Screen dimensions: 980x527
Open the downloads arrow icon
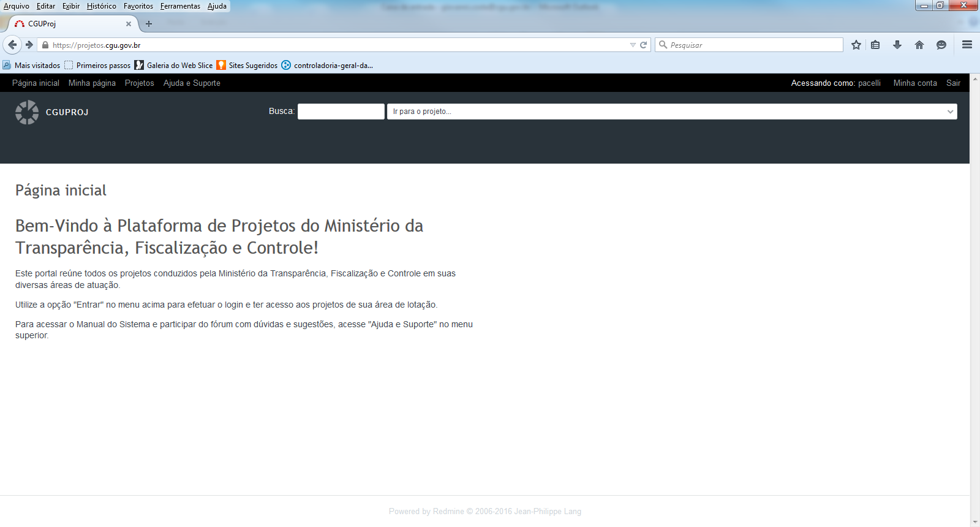click(x=897, y=45)
